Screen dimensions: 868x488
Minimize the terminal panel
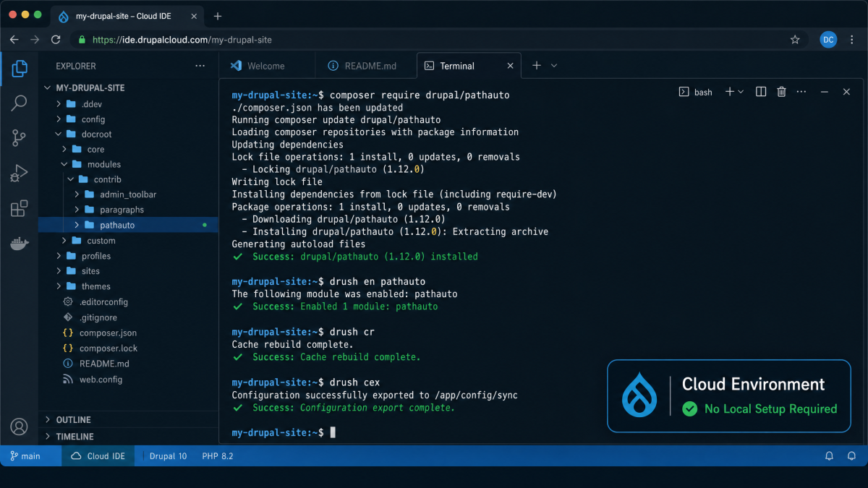(824, 92)
